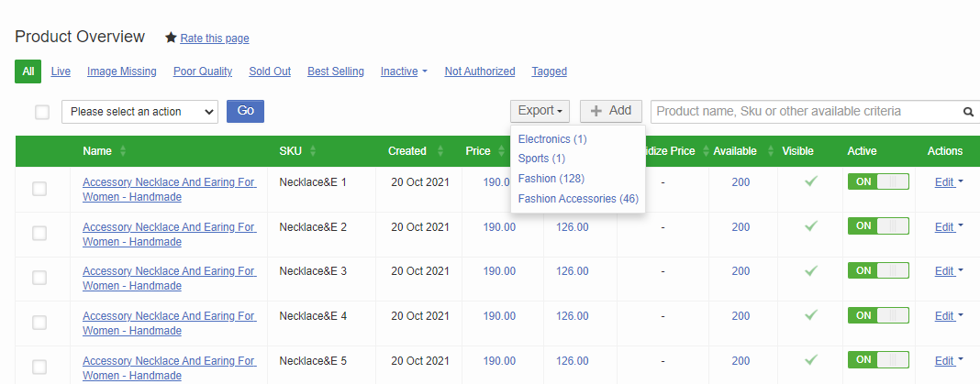Switch to the Sold Out filter tab

pos(270,71)
